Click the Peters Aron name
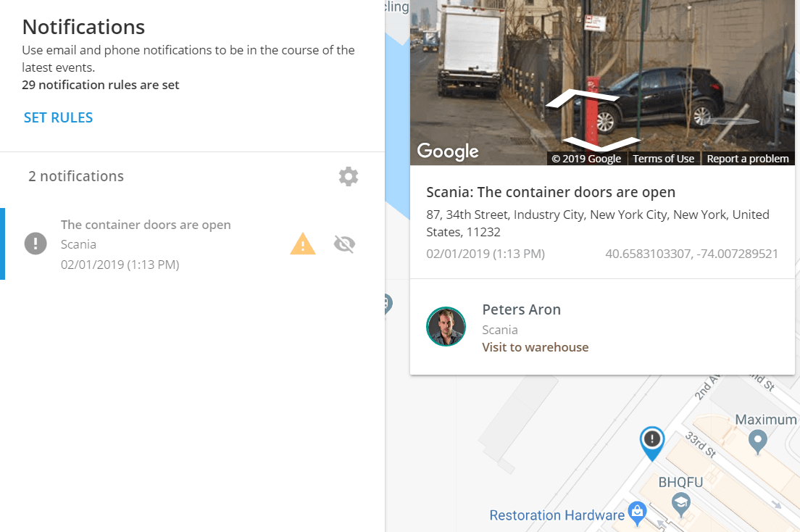Viewport: 800px width, 532px height. point(522,309)
